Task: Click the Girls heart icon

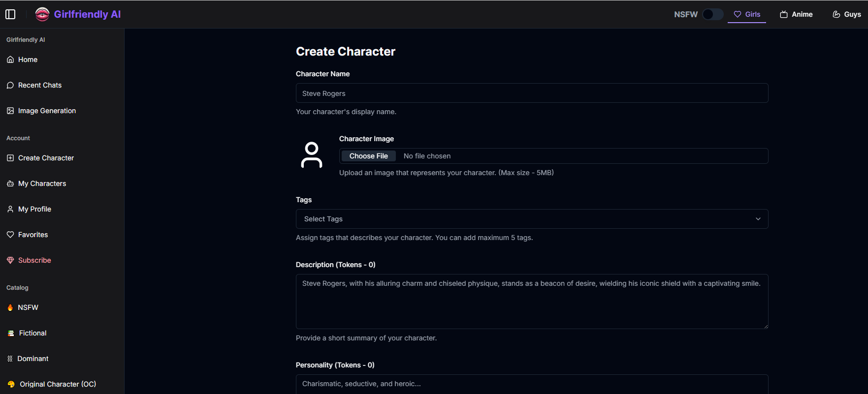Action: (738, 14)
